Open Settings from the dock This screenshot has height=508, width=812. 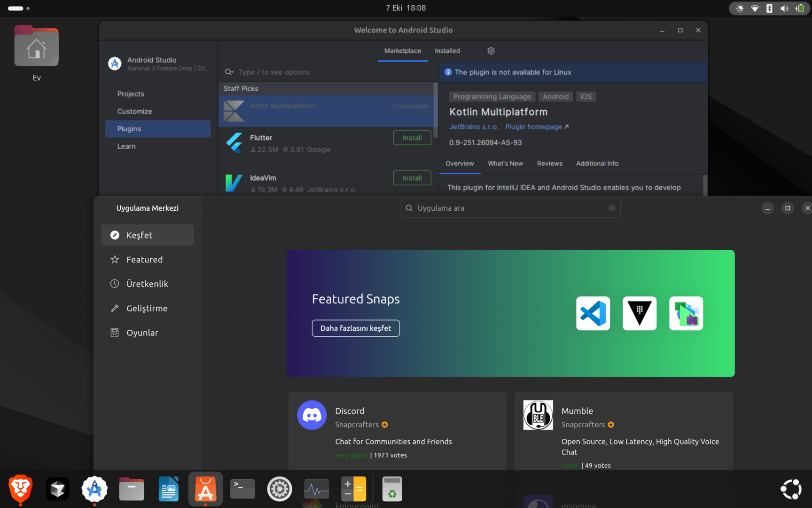280,489
